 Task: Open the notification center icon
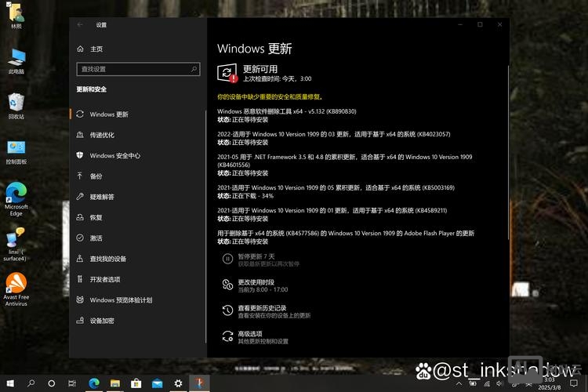tap(574, 383)
